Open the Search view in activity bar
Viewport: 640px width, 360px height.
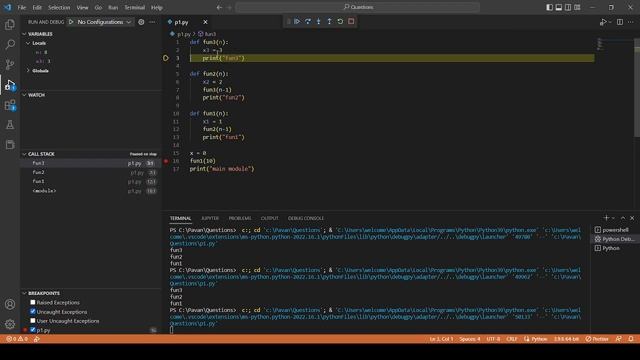[10, 44]
